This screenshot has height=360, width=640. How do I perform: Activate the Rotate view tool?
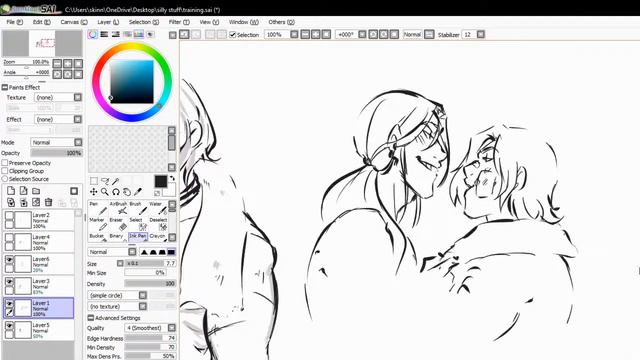pos(116,192)
